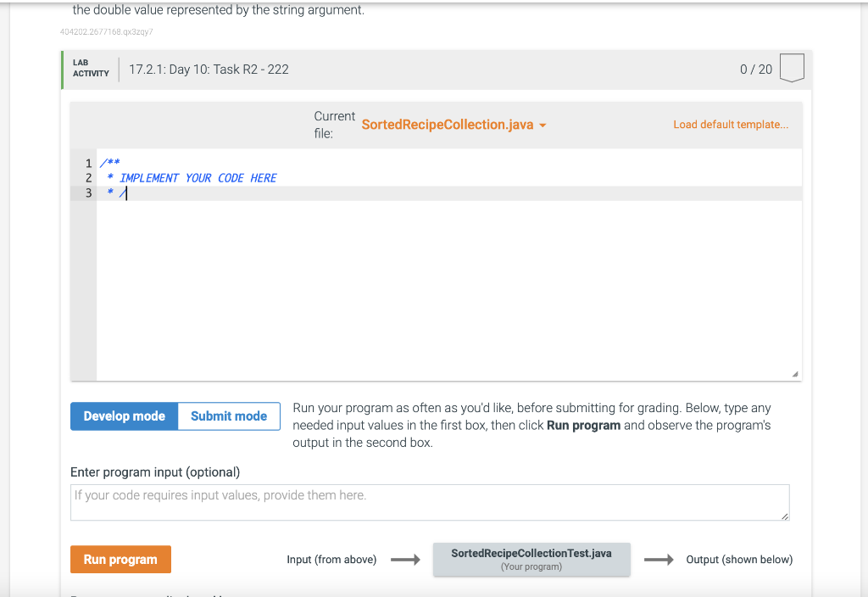Click the arrow after Input (from above)
868x597 pixels.
click(405, 560)
